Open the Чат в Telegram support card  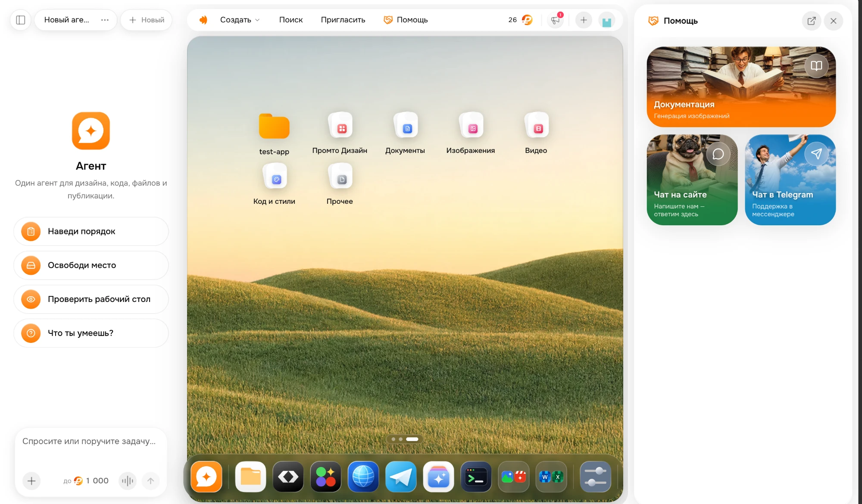coord(790,180)
